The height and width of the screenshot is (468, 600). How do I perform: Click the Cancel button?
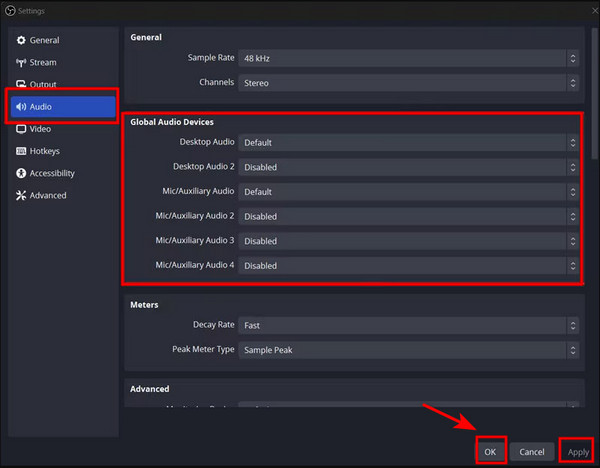tap(532, 452)
